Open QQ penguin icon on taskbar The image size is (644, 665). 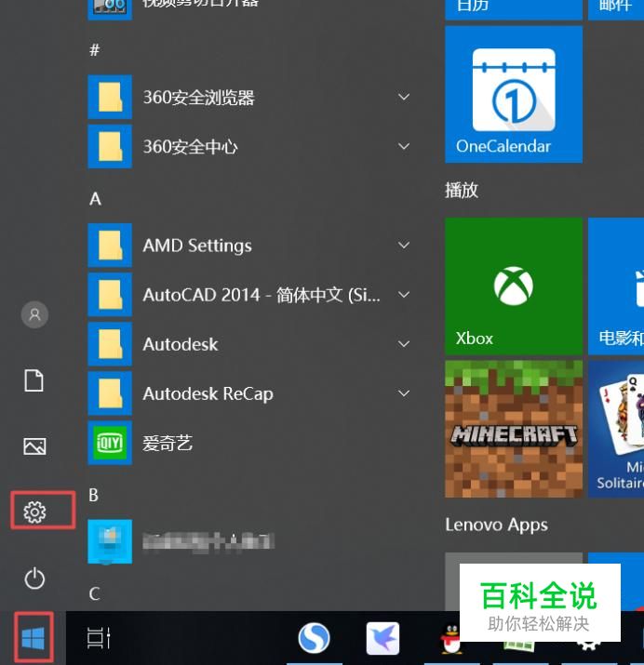click(451, 638)
